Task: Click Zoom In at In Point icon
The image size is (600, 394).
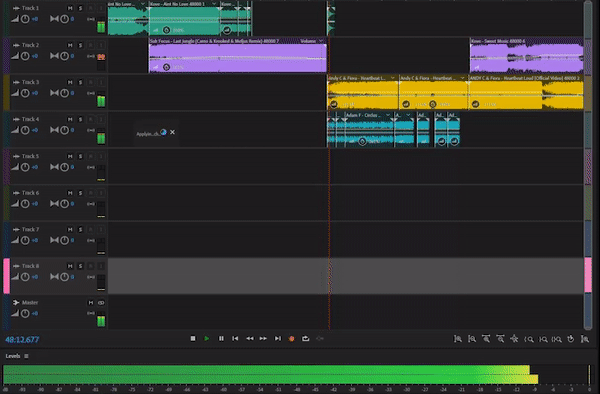Action: tap(529, 339)
